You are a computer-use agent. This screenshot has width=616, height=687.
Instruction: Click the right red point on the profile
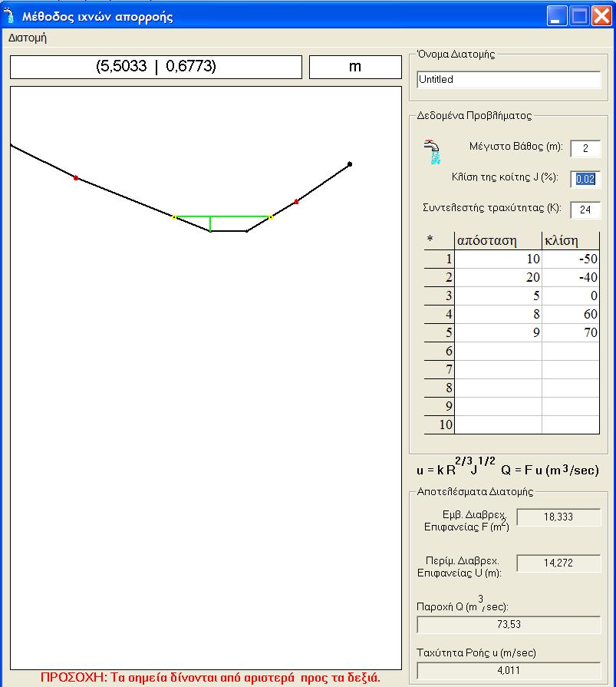pos(296,202)
